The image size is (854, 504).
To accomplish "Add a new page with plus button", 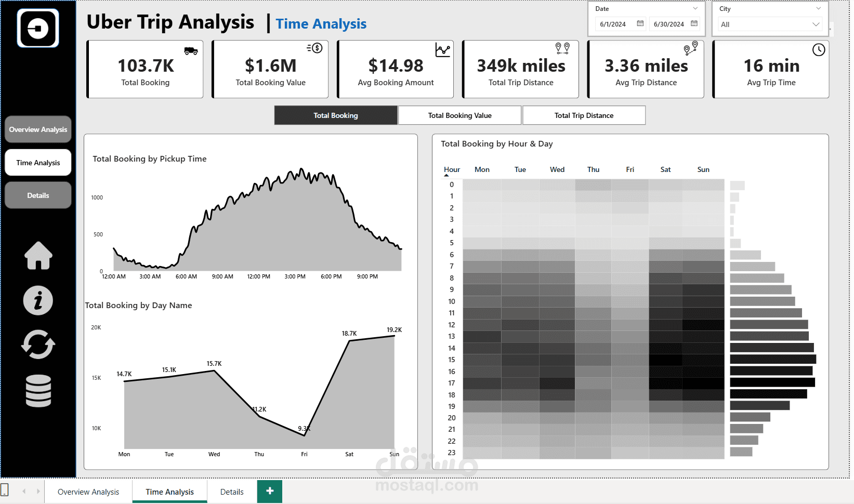I will tap(270, 491).
